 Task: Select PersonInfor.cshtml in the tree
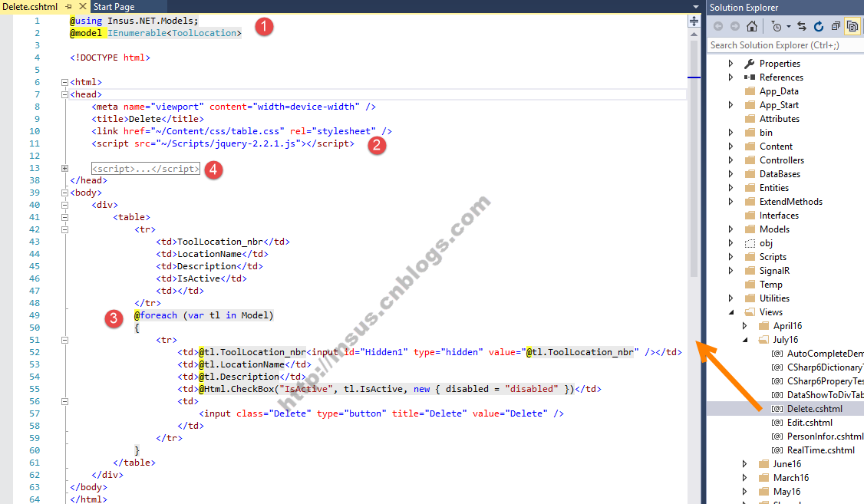(826, 436)
